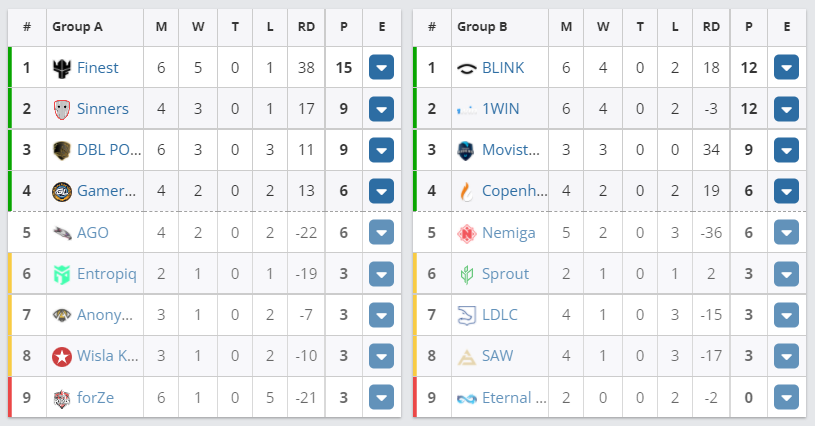The height and width of the screenshot is (426, 815).
Task: Expand details for 1WIN row
Action: click(x=787, y=109)
